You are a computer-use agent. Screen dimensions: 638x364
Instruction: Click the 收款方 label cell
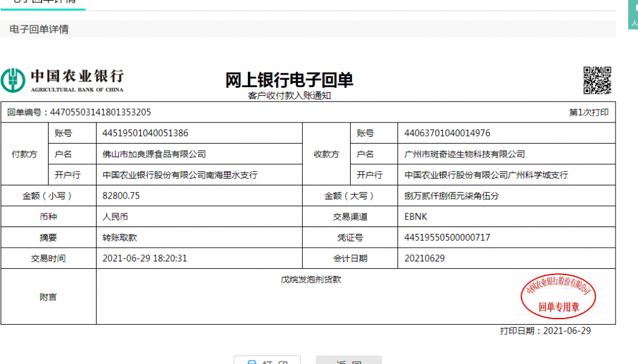point(326,154)
